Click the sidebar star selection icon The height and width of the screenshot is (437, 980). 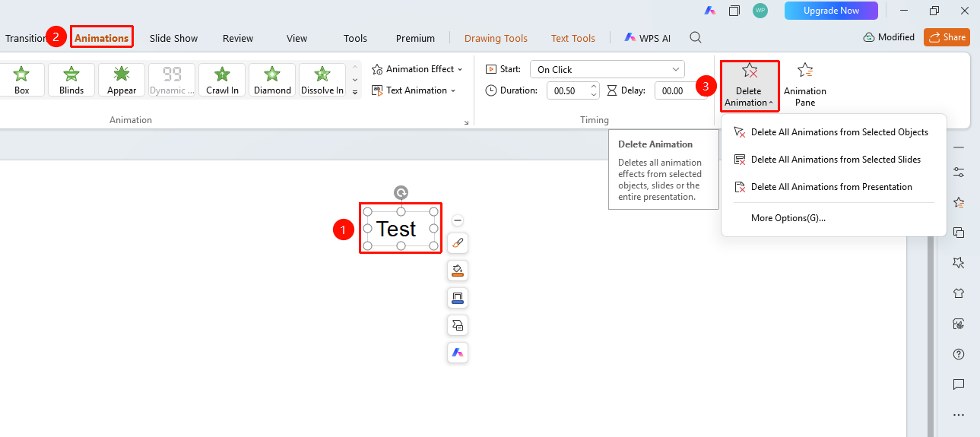(x=959, y=263)
